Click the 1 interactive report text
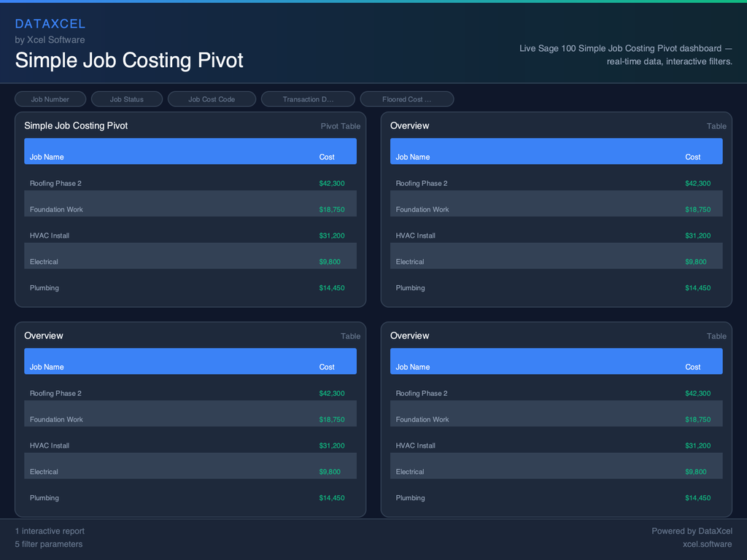Screen dimensions: 747x560 pos(50,531)
